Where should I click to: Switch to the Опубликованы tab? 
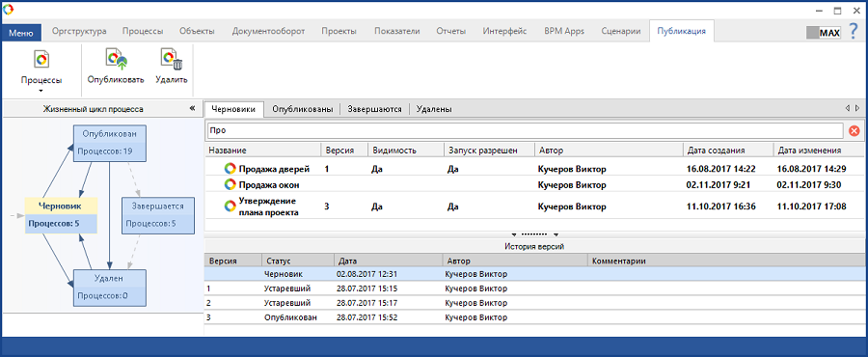pos(302,110)
